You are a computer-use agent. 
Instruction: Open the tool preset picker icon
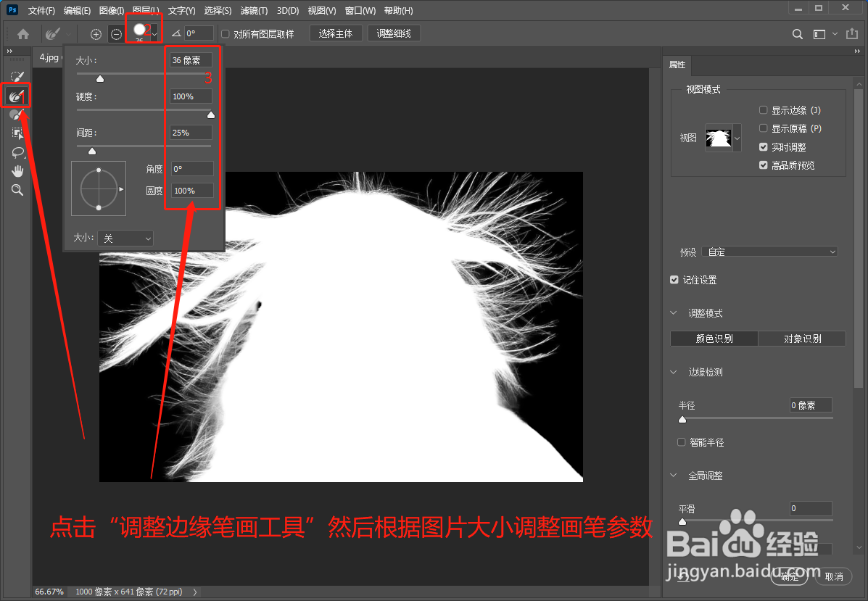pos(53,34)
